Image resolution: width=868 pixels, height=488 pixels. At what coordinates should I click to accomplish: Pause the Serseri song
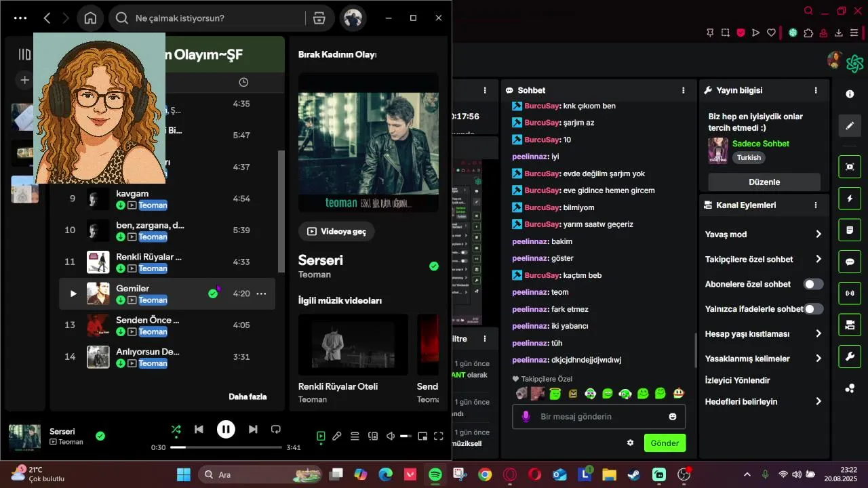[x=226, y=429]
